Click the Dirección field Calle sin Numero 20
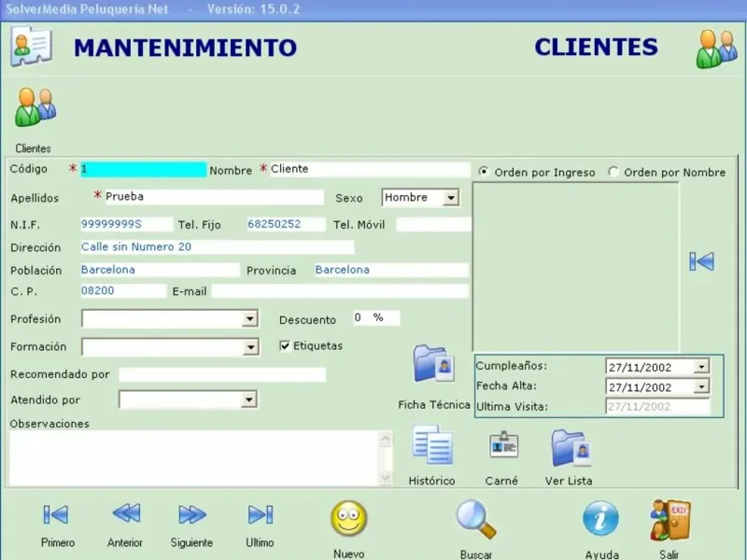The image size is (747, 560). 218,246
